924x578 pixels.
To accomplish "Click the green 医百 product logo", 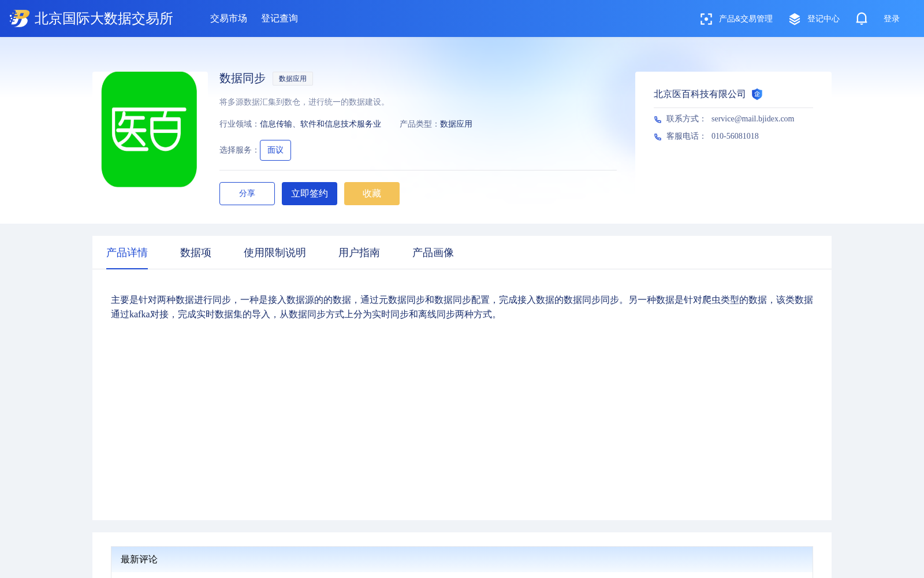I will pos(149,129).
